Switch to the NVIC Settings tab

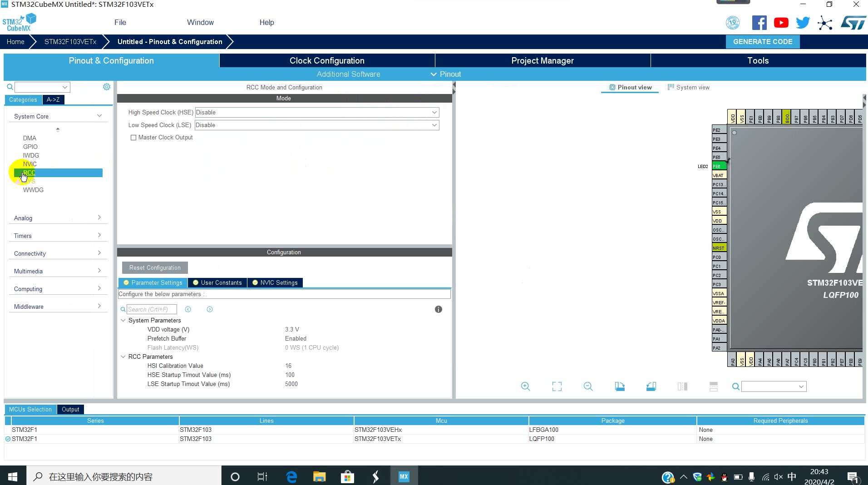(275, 282)
